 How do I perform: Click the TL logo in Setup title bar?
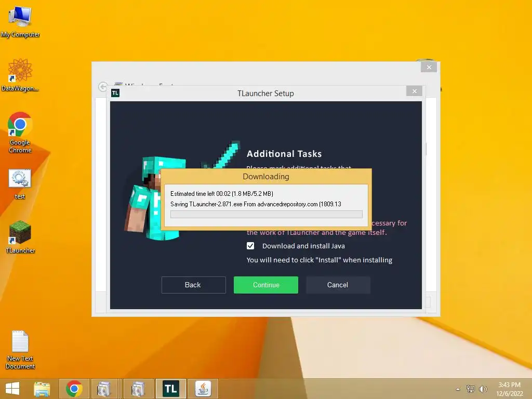click(x=115, y=93)
